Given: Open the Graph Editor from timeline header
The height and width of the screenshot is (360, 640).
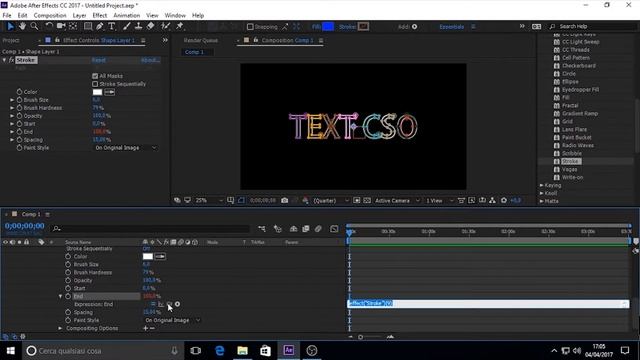Looking at the screenshot, I should [x=334, y=229].
